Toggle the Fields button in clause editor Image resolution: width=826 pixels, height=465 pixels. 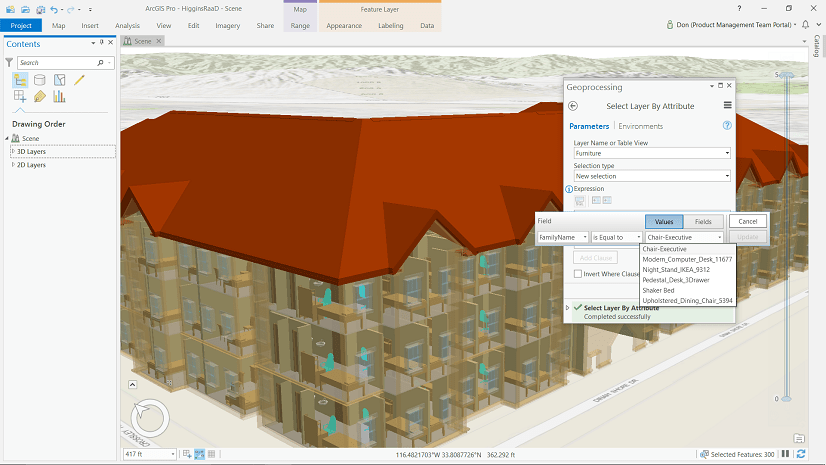703,222
